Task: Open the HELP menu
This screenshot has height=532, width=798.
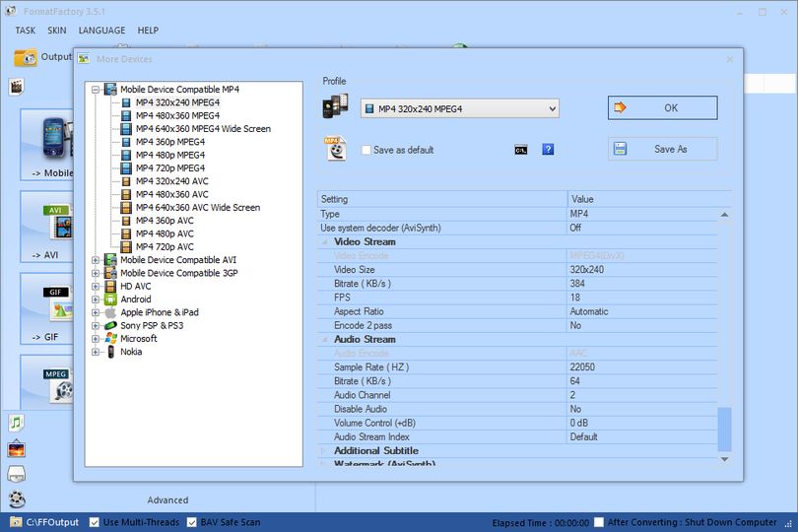Action: 148,31
